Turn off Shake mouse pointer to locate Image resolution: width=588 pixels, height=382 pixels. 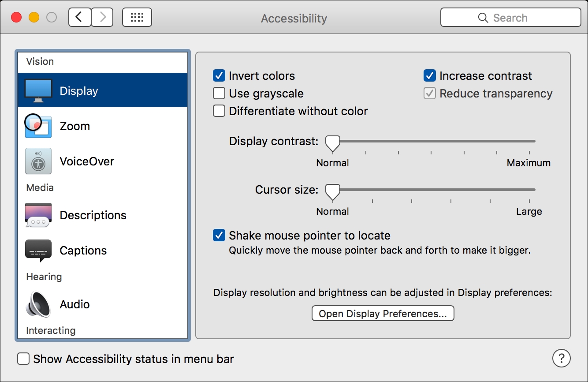[219, 235]
